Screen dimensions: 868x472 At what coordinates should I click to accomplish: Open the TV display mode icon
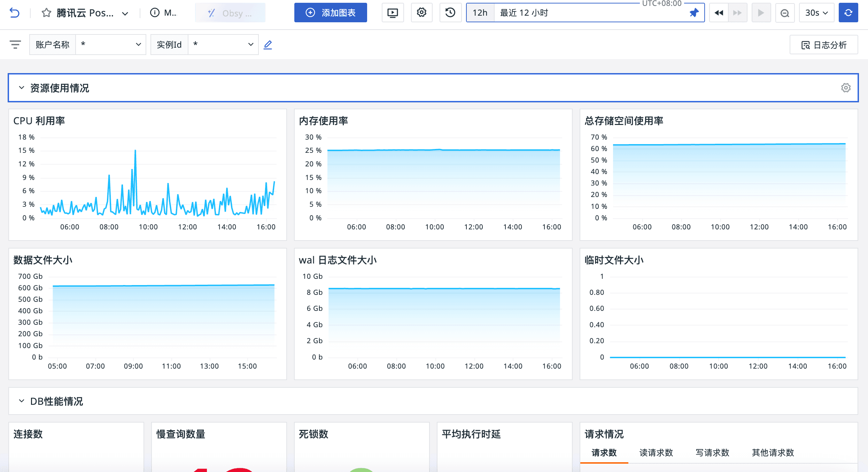pyautogui.click(x=393, y=13)
